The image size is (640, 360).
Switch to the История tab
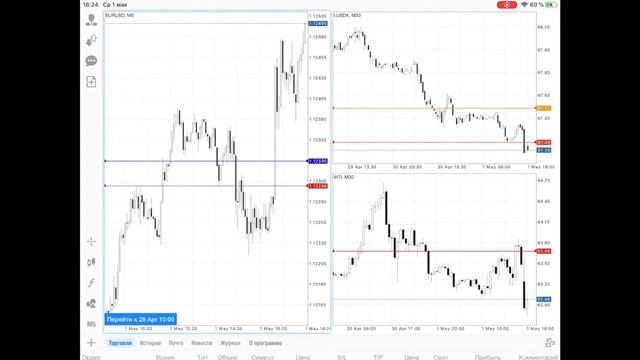tap(150, 343)
